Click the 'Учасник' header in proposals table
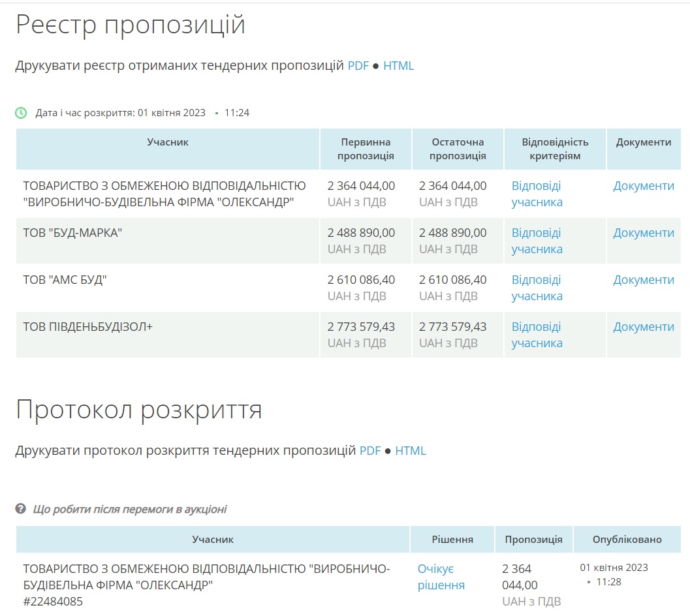 (x=168, y=142)
